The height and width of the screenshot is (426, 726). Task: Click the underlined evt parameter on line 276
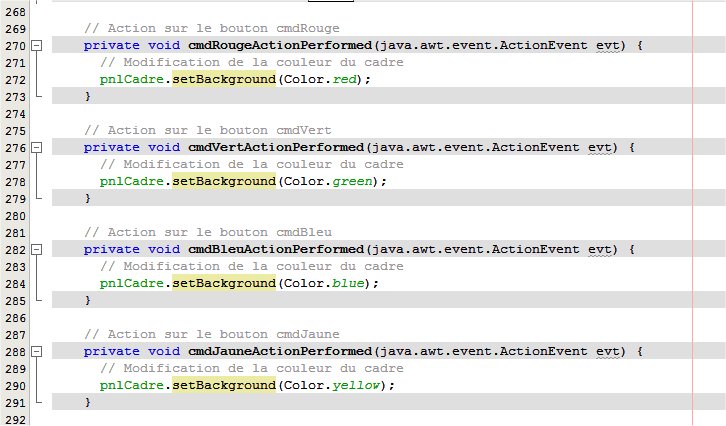pyautogui.click(x=600, y=148)
